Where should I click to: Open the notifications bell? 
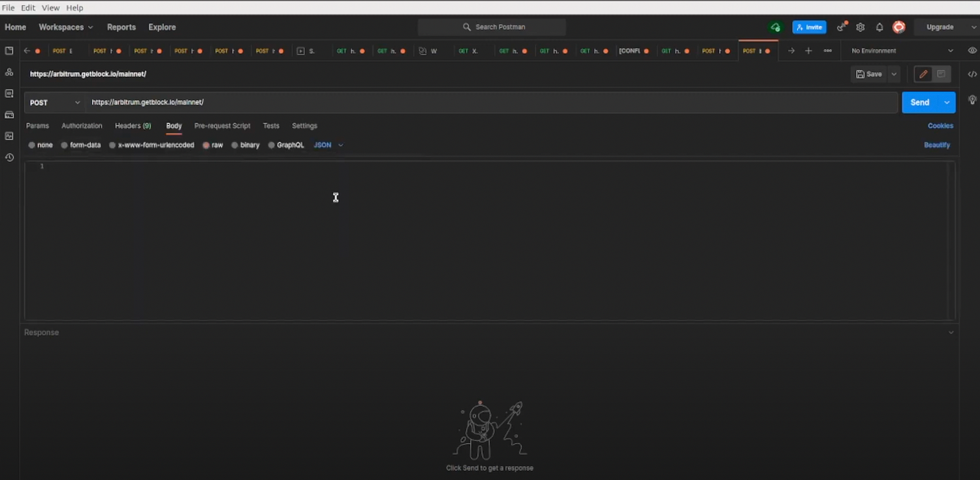880,27
